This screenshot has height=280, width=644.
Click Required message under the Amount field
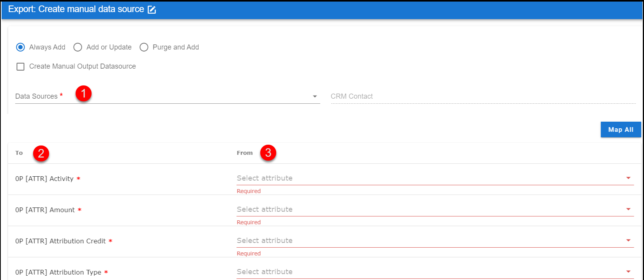click(x=249, y=222)
